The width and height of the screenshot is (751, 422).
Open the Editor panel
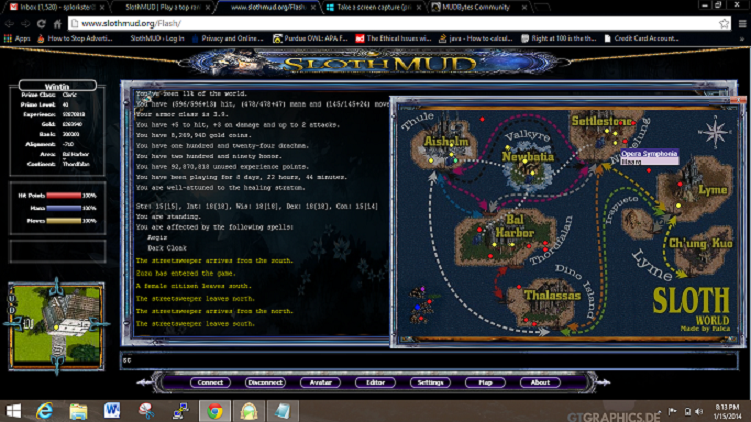tap(376, 382)
